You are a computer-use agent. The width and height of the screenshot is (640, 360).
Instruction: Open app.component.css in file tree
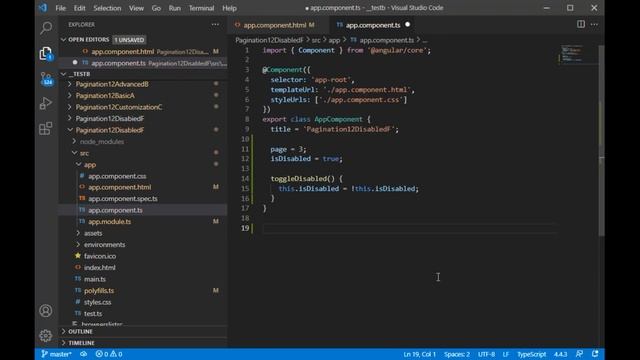click(x=117, y=176)
